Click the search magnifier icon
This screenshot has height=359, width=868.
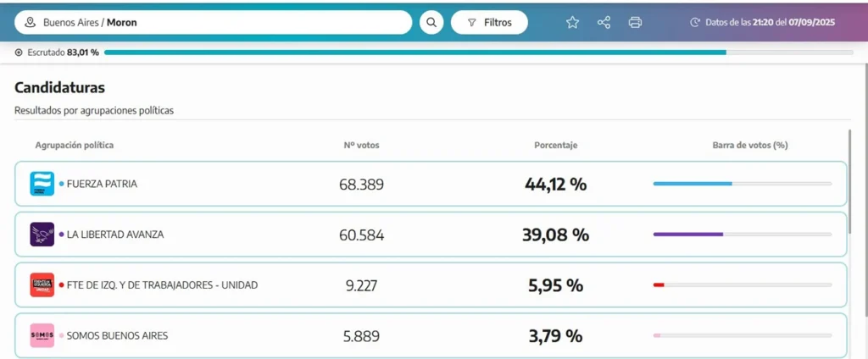(x=431, y=23)
